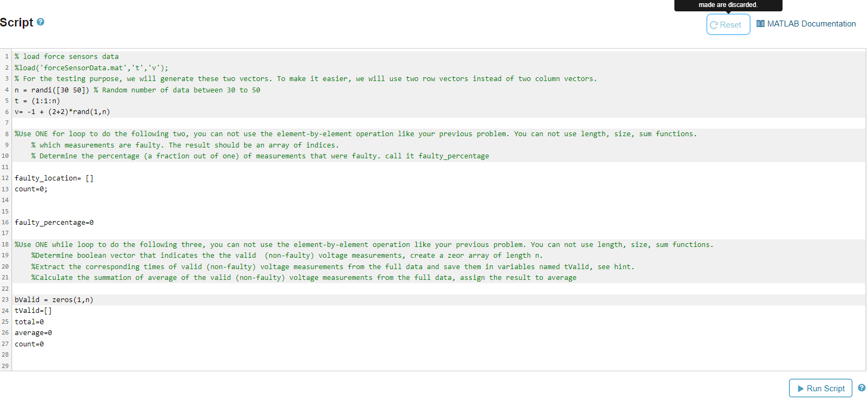
Task: Click the average=0 statement on line 26
Action: [x=33, y=332]
